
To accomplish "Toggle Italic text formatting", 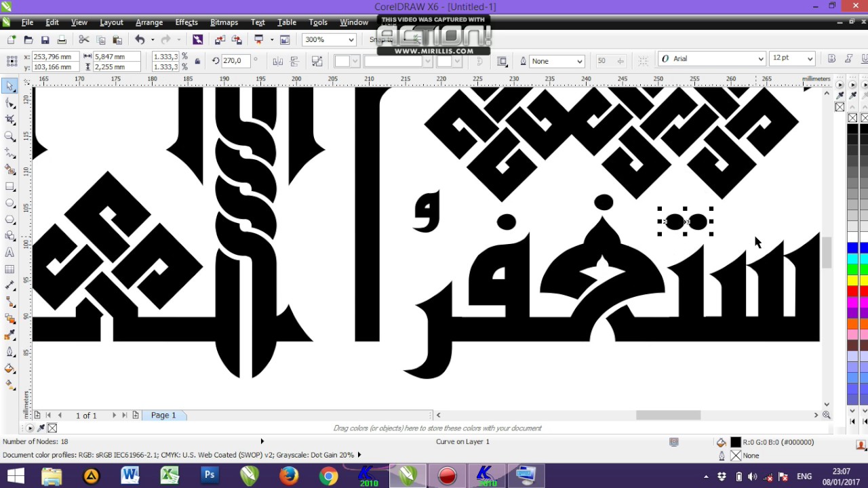I will 848,59.
